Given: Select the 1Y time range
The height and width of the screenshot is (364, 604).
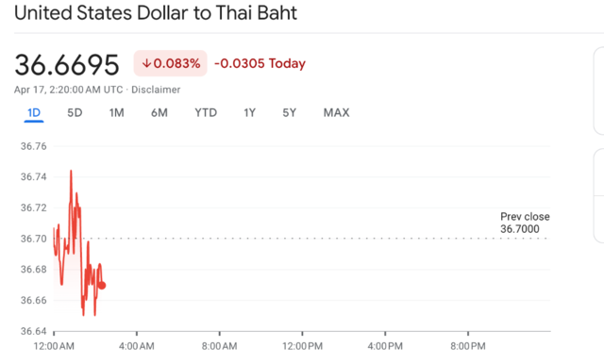Looking at the screenshot, I should pos(249,113).
